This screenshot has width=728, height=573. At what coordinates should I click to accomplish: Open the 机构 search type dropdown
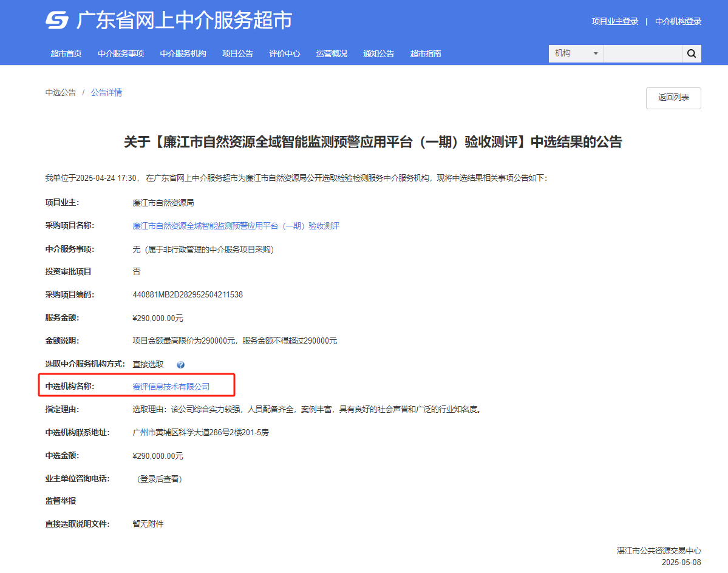click(576, 53)
